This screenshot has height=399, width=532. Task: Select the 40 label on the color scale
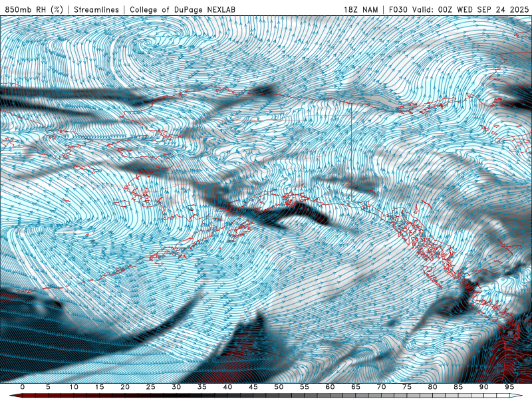[227, 387]
